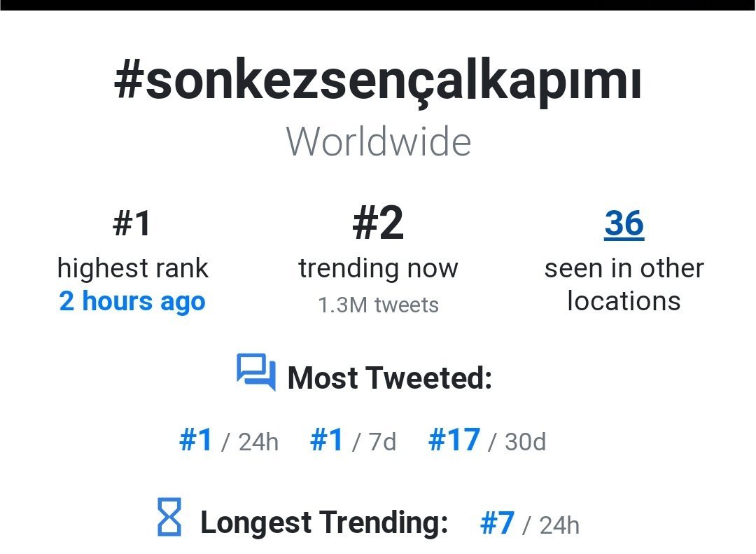756x554 pixels.
Task: Click the Longest Trending hourglass icon
Action: (x=169, y=517)
